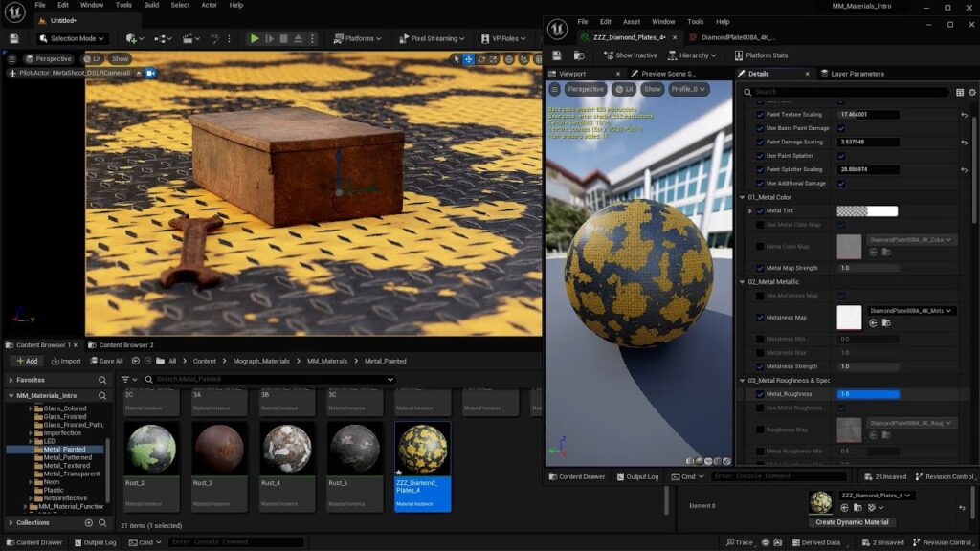Click the Stop simulation square icon
980x551 pixels.
[283, 38]
